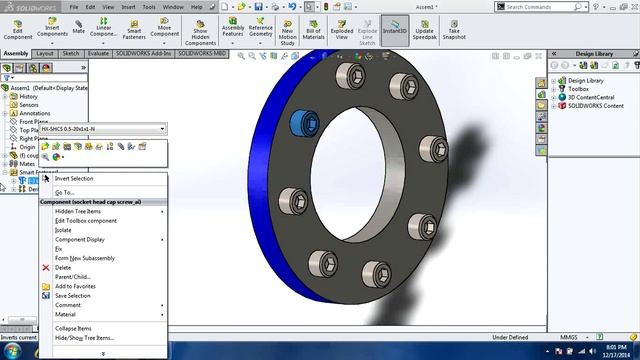Click the New document icon

point(224,7)
